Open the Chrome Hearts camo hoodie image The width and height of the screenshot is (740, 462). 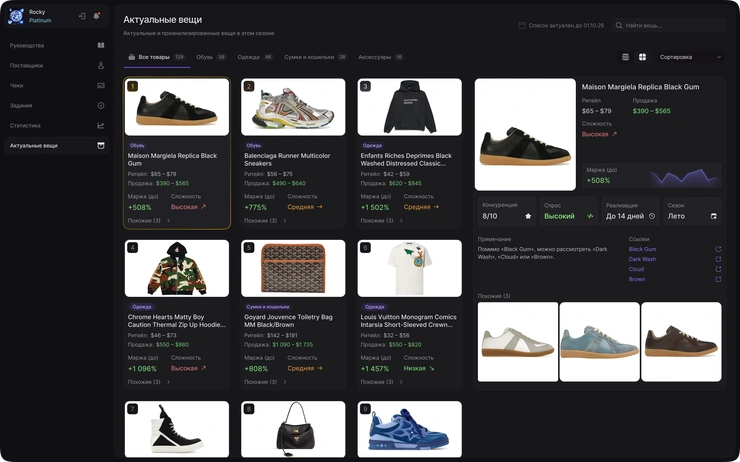click(177, 269)
